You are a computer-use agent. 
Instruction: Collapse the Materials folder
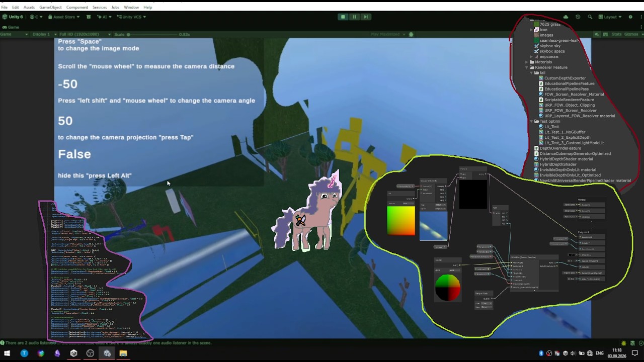click(x=526, y=62)
